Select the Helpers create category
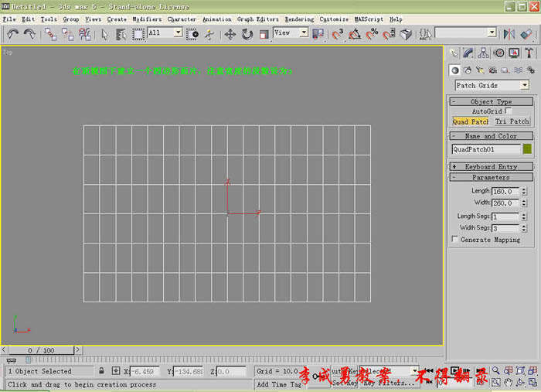Image resolution: width=541 pixels, height=392 pixels. click(x=505, y=70)
